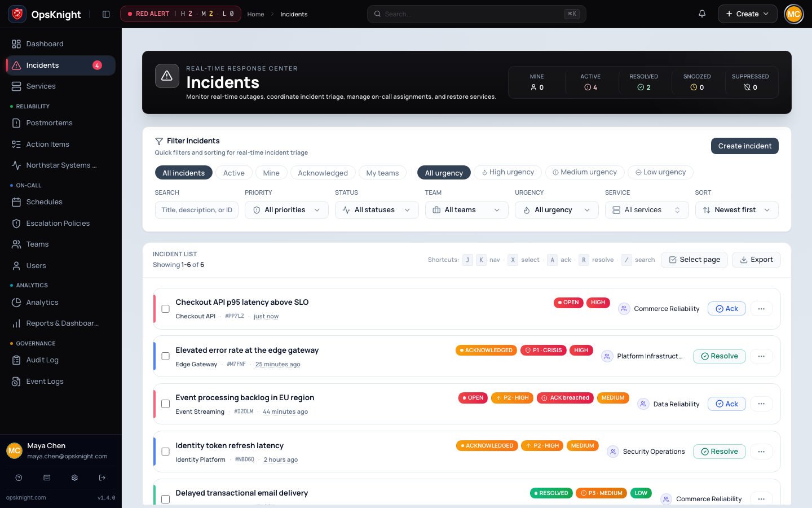
Task: Export the incident list
Action: [756, 260]
